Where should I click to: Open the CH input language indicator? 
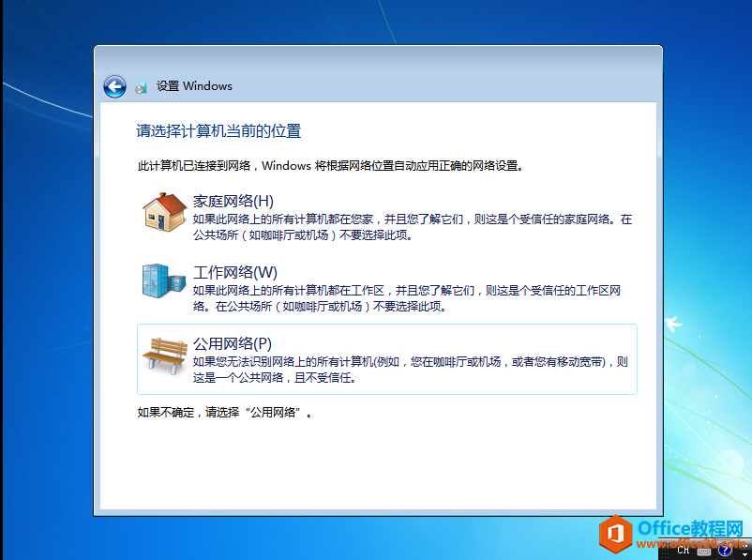tap(683, 551)
